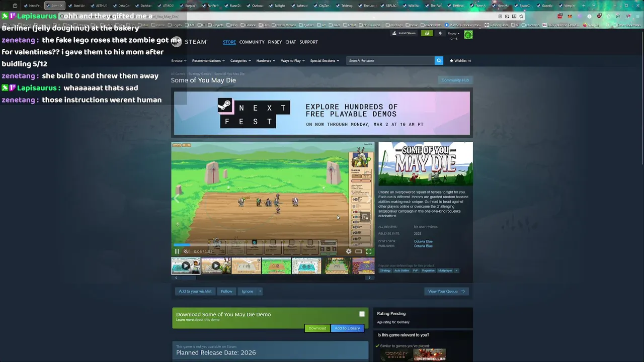Image resolution: width=644 pixels, height=362 pixels.
Task: Click View Your Queue
Action: coord(446,291)
